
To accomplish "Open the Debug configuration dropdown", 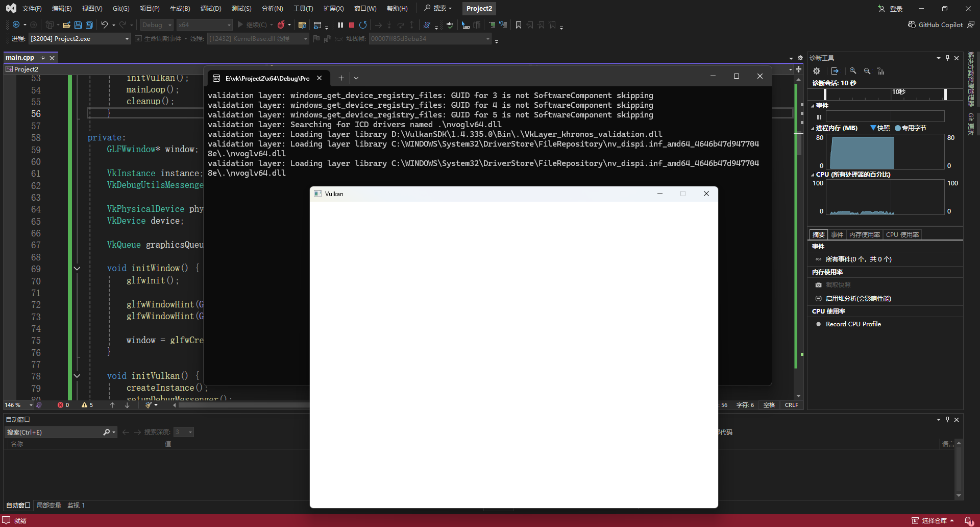I will [157, 25].
